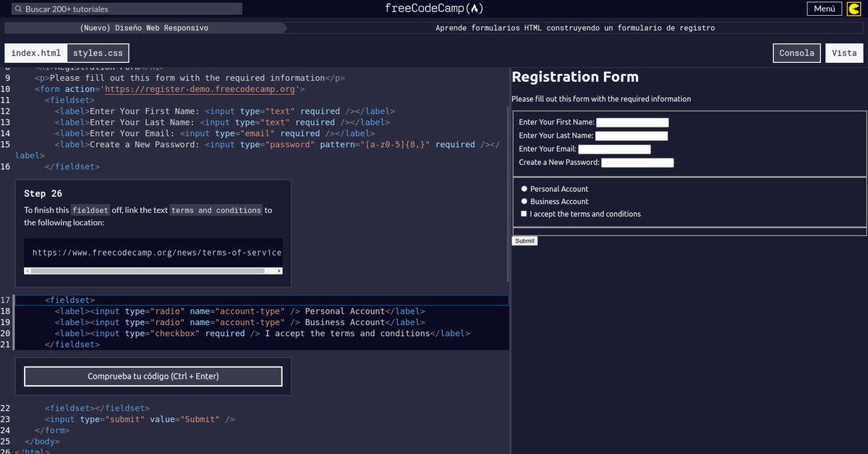Click the Email input in preview
This screenshot has width=868, height=454.
tap(614, 149)
